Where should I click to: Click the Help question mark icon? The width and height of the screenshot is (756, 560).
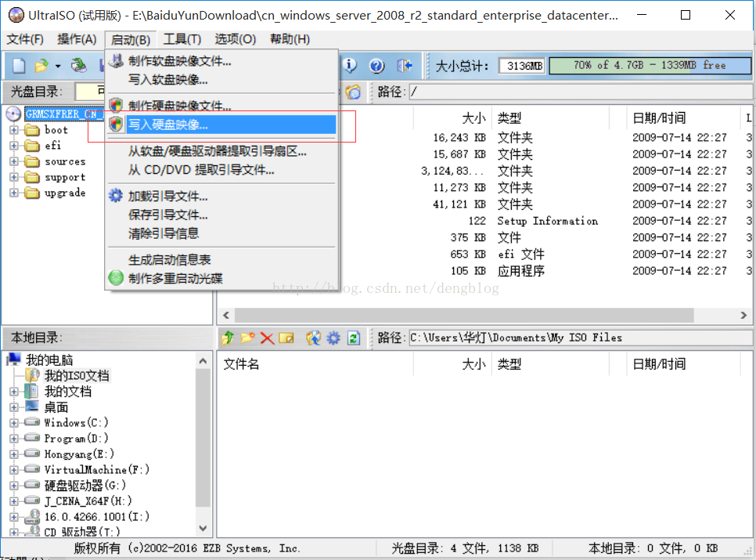(376, 65)
